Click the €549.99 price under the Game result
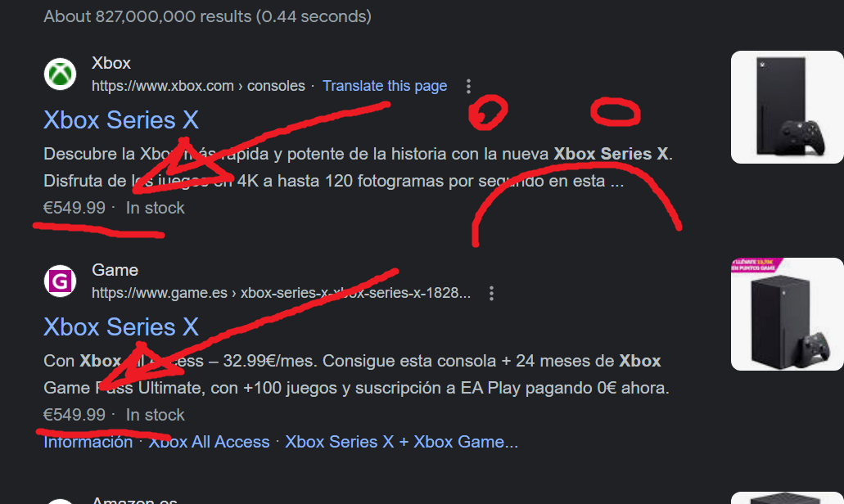Screen dimensions: 844x504 (74, 415)
